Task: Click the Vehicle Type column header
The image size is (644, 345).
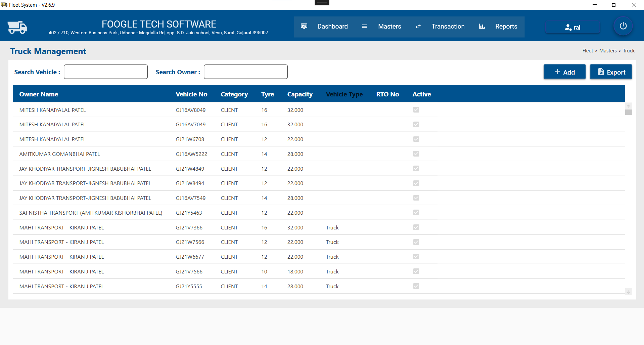Action: click(x=344, y=94)
